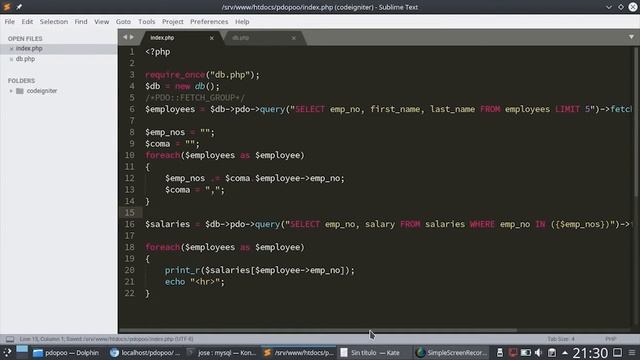This screenshot has width=640, height=360.
Task: Click the Sublime Text icon in the title bar
Action: [7, 7]
